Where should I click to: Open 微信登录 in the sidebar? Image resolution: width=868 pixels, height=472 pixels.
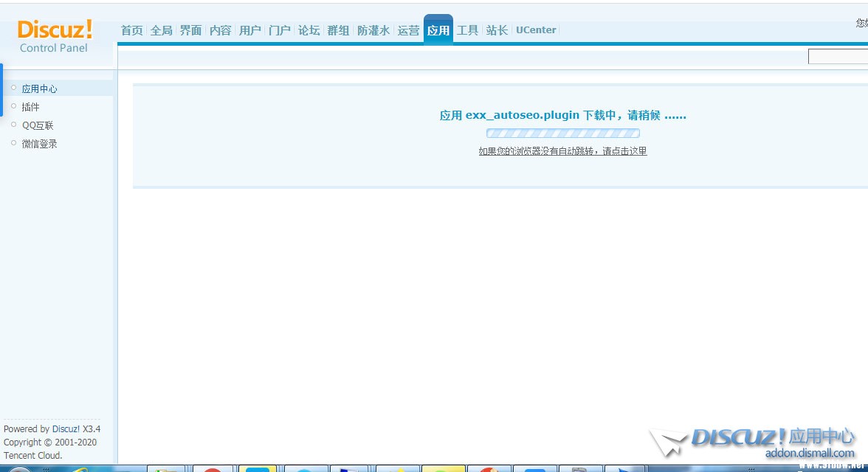click(39, 144)
